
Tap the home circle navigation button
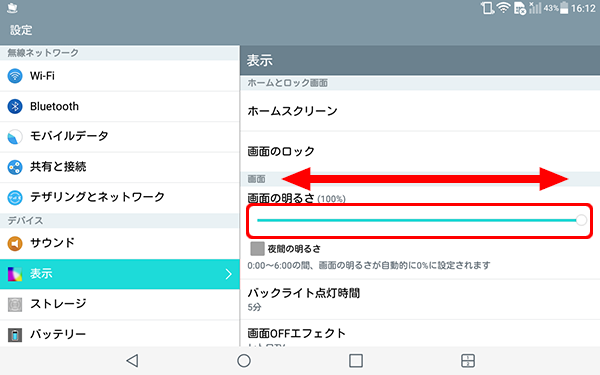(244, 360)
